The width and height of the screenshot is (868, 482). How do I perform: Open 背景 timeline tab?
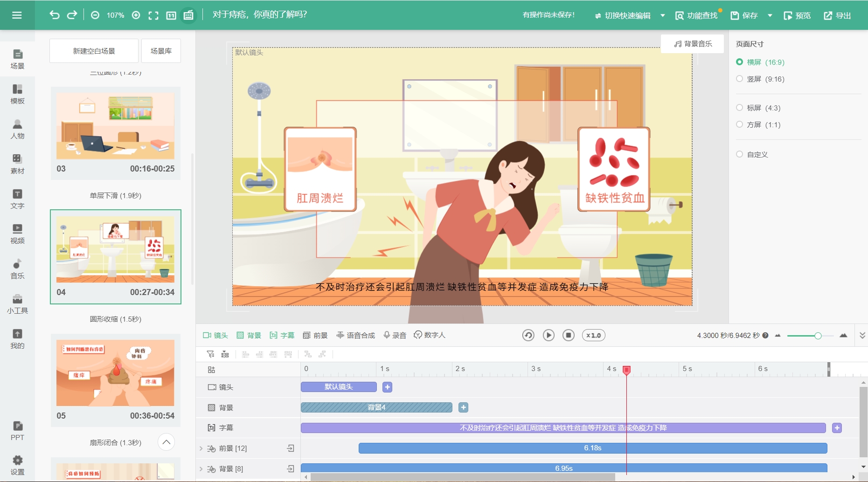(249, 335)
